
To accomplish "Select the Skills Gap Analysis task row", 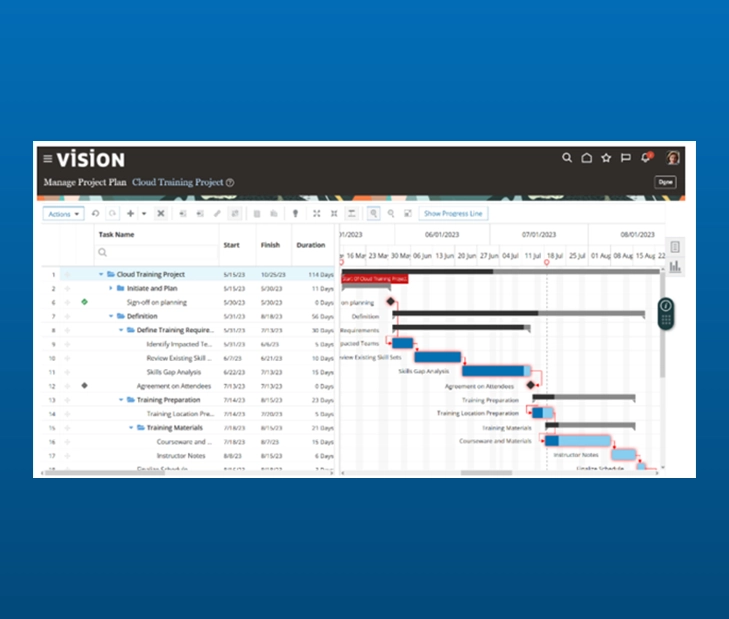I will [174, 372].
